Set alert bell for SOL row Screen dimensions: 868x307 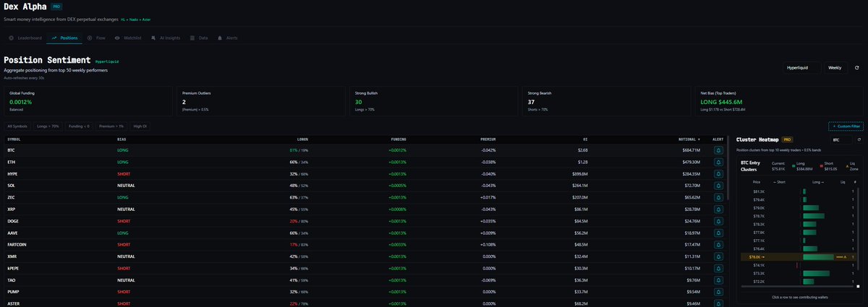[718, 186]
